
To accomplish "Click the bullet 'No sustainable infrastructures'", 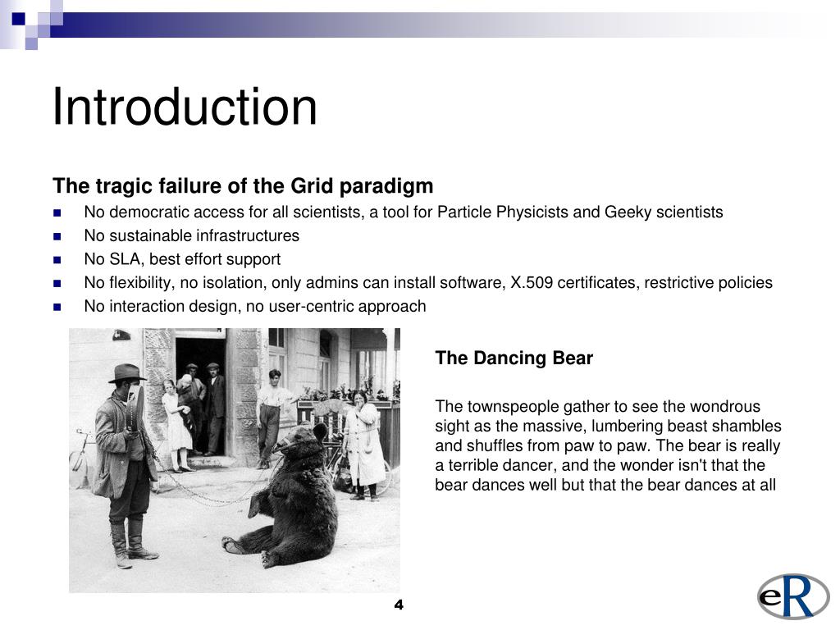I will (192, 235).
